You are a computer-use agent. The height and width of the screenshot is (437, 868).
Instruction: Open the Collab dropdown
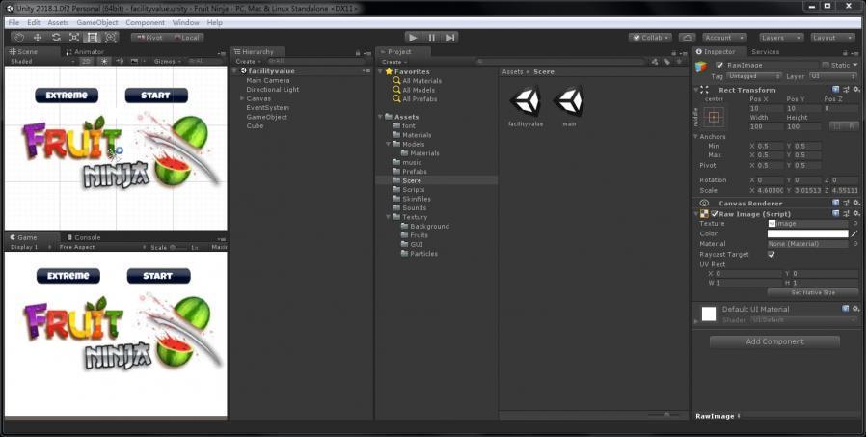(x=650, y=38)
